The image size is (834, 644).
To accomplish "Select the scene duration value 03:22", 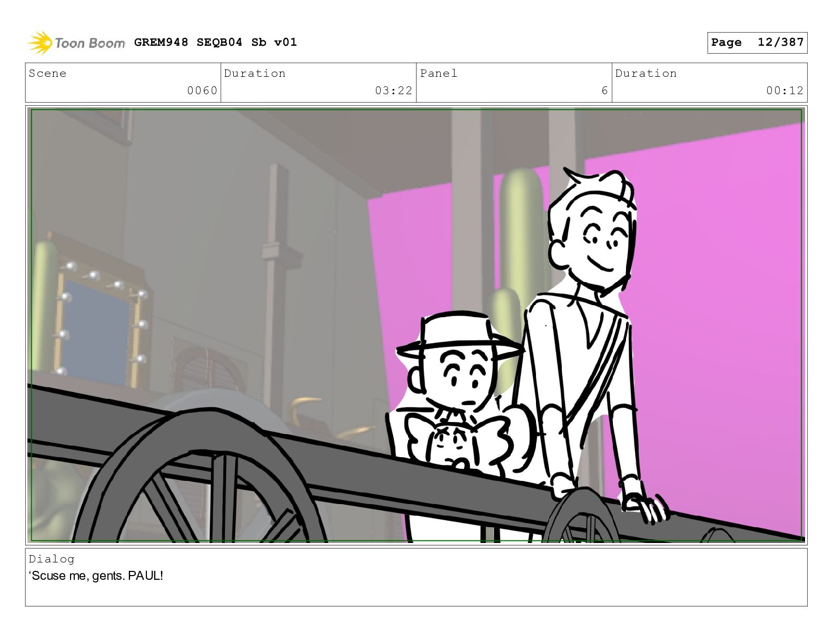I will pyautogui.click(x=393, y=90).
